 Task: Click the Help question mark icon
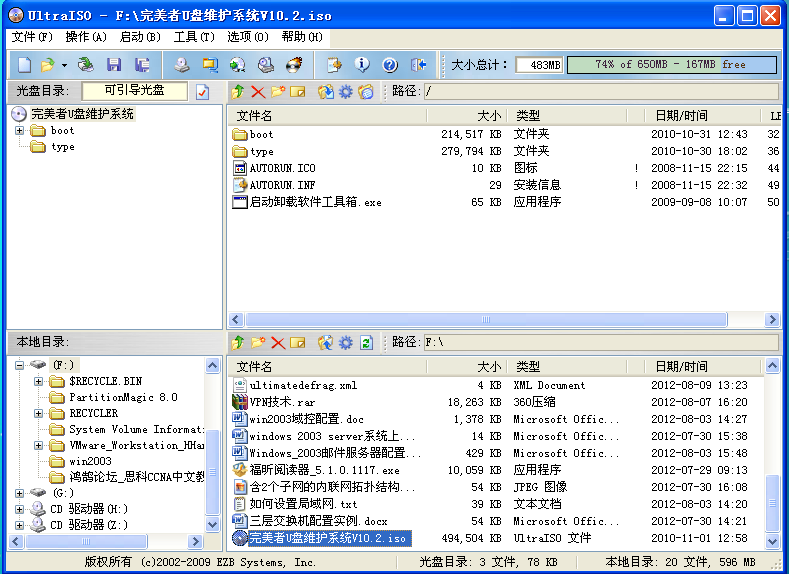tap(390, 64)
